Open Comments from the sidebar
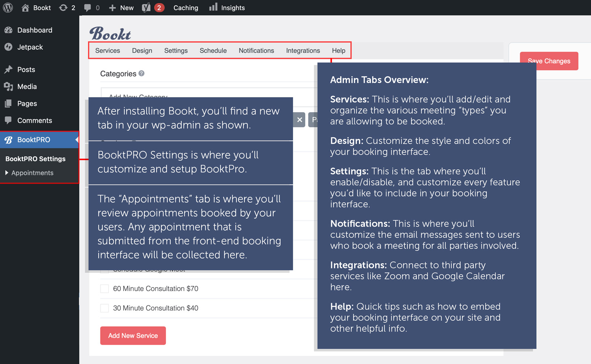Viewport: 591px width, 364px height. (35, 120)
